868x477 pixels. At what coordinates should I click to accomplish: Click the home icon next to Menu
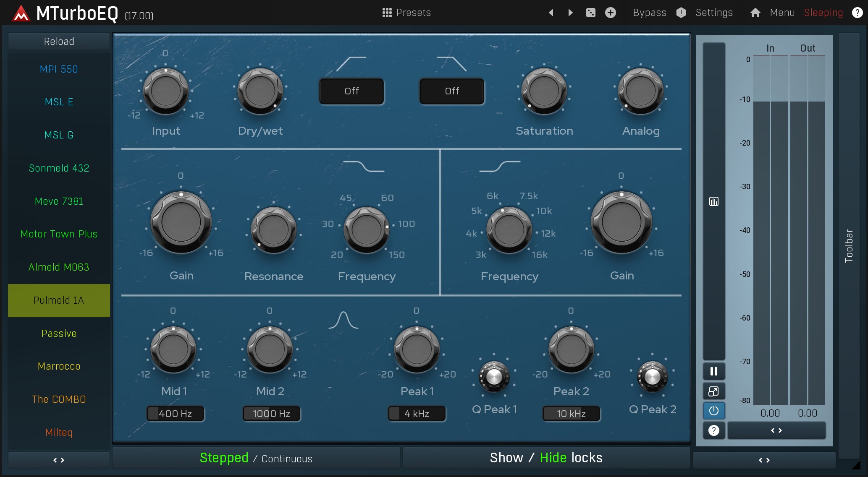pos(755,13)
